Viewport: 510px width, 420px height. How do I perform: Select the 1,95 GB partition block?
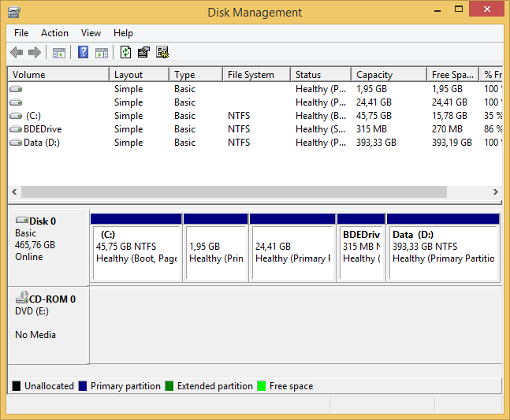point(216,247)
